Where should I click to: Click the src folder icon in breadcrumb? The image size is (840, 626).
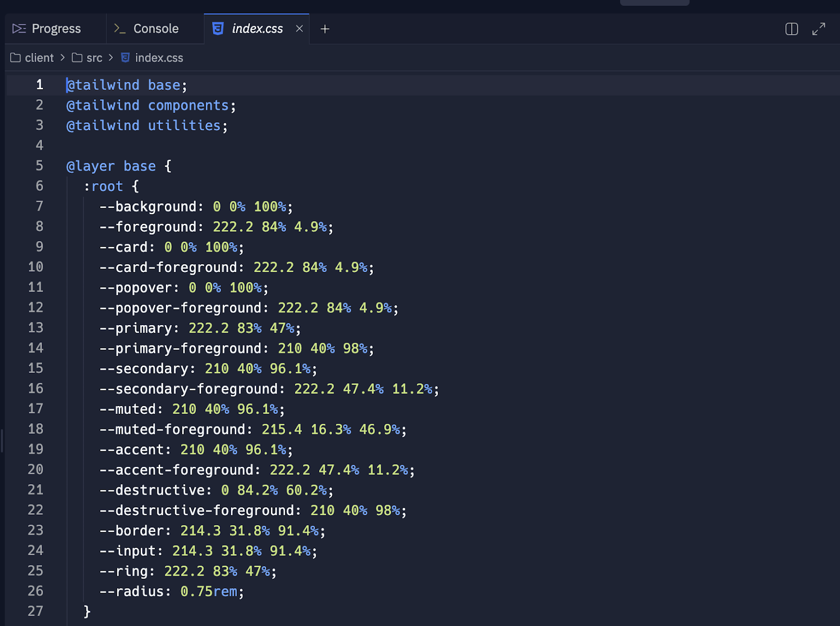pos(77,58)
